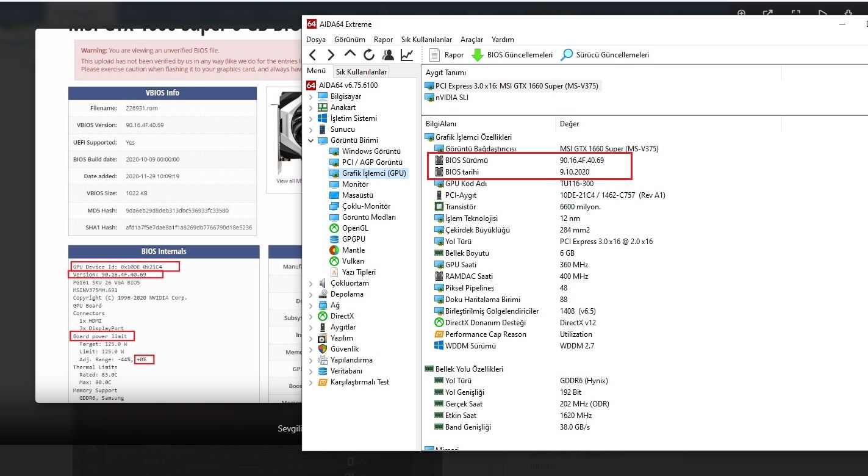
Task: Open the Görünüm menu
Action: 350,40
